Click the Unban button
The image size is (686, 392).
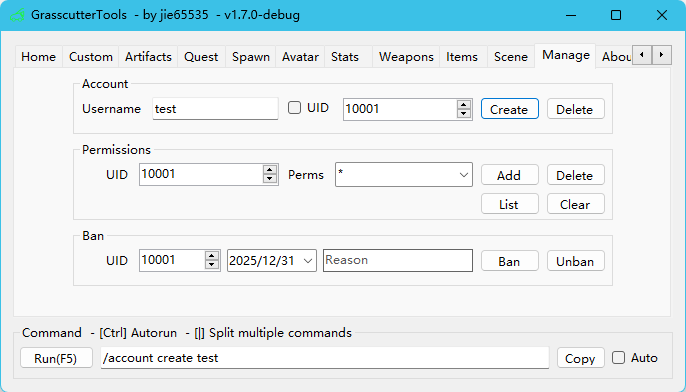(576, 261)
